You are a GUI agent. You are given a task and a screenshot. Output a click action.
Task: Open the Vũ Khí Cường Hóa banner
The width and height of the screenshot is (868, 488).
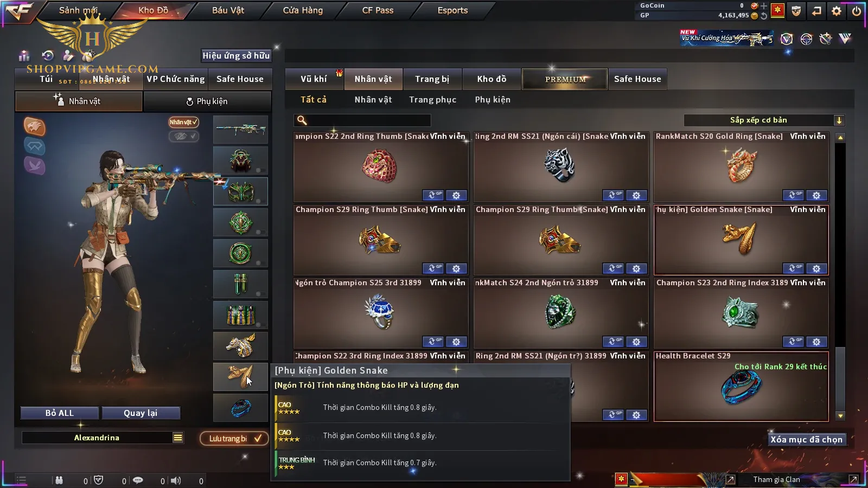point(727,38)
